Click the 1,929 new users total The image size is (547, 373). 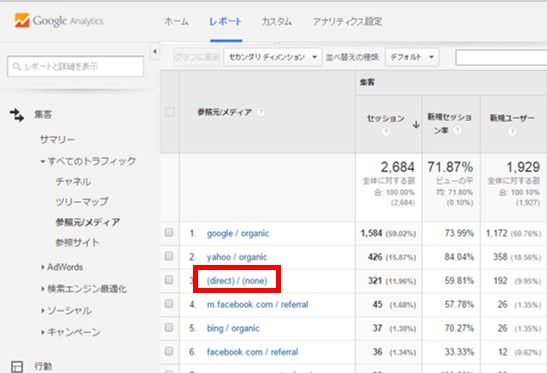(523, 167)
